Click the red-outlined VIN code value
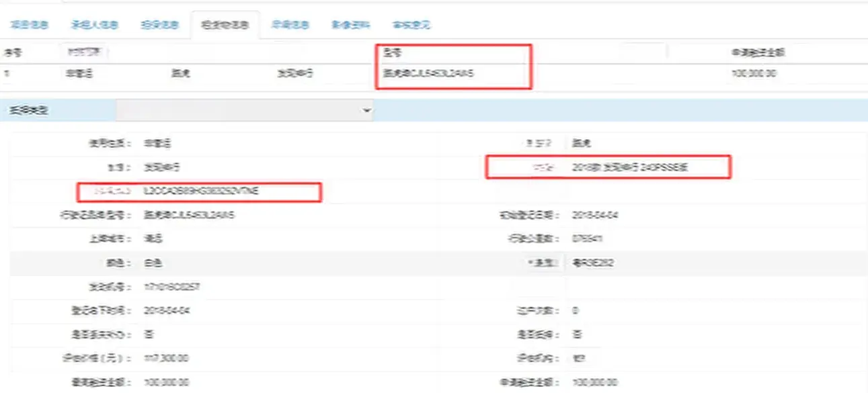This screenshot has width=868, height=393. coord(201,191)
